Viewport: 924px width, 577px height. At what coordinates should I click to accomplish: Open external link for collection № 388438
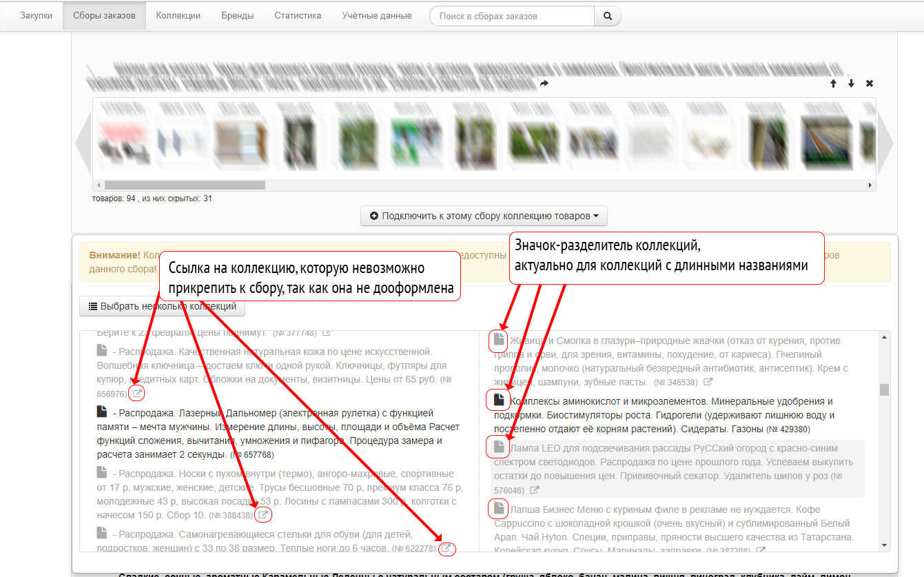pyautogui.click(x=263, y=514)
